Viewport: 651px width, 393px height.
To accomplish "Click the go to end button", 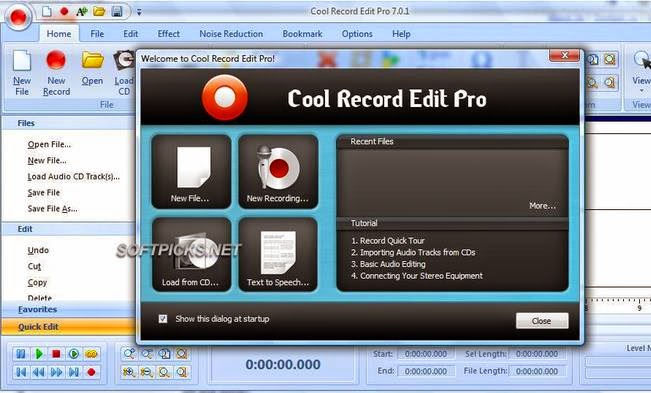I will click(74, 372).
